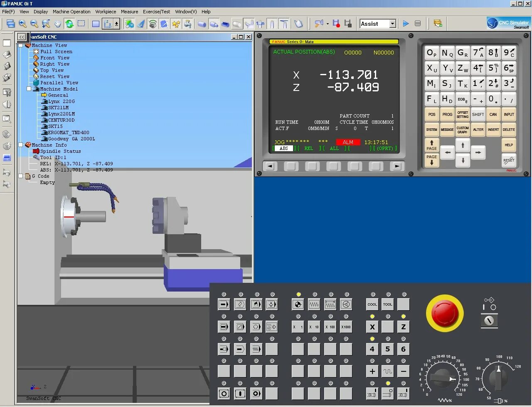Click the zoom out magnifier toolbar icon
The width and height of the screenshot is (532, 407).
coord(34,24)
